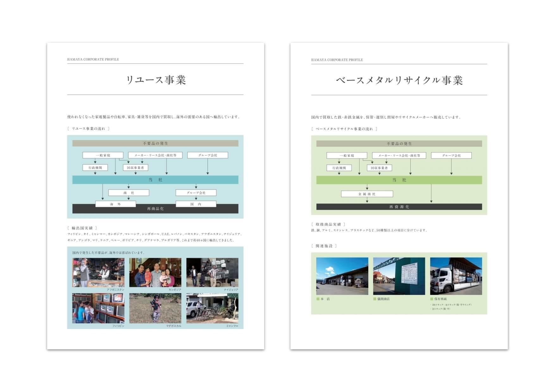This screenshot has height=392, width=555.
Task: Click the dark 再資源化 bar
Action: click(x=399, y=207)
